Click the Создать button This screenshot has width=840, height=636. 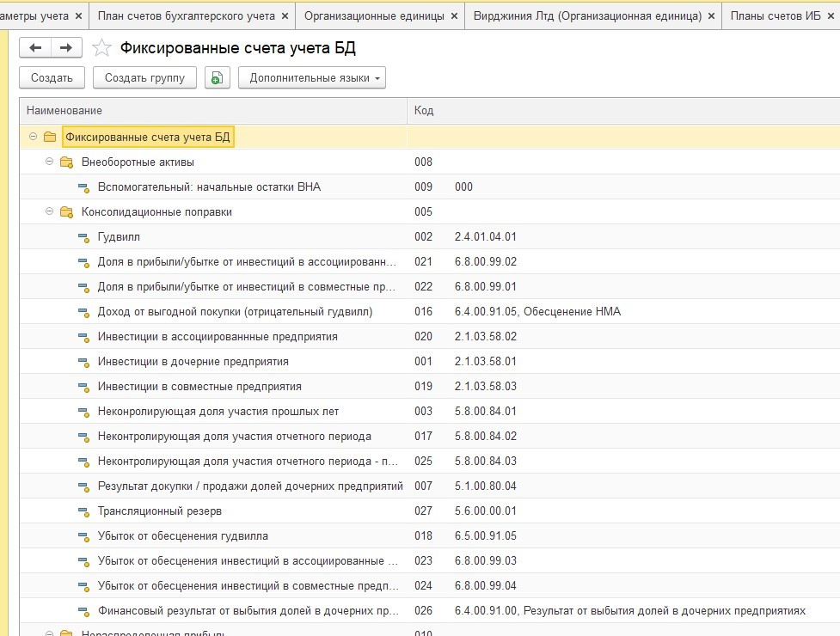[x=52, y=78]
